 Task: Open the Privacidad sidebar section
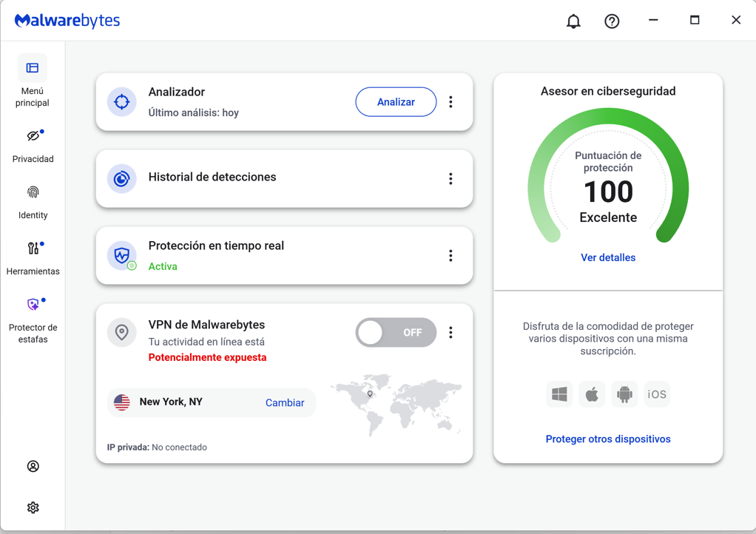(33, 146)
